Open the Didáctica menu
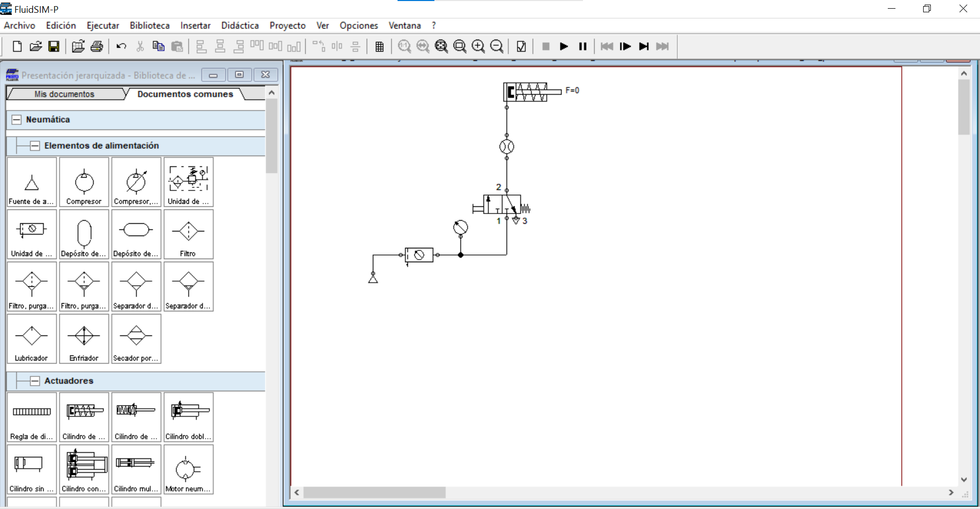 [x=240, y=26]
